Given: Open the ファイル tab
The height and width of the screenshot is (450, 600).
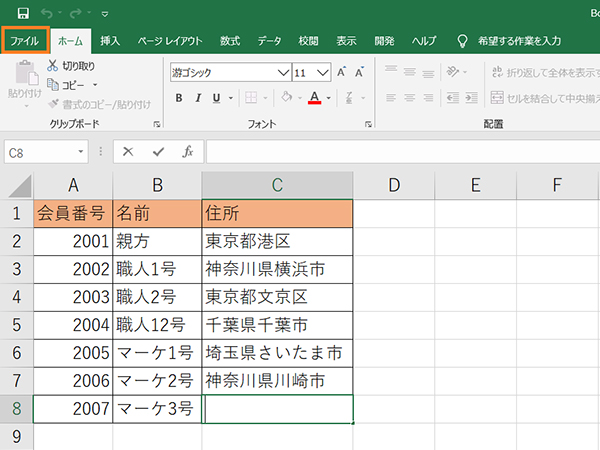Looking at the screenshot, I should click(24, 41).
